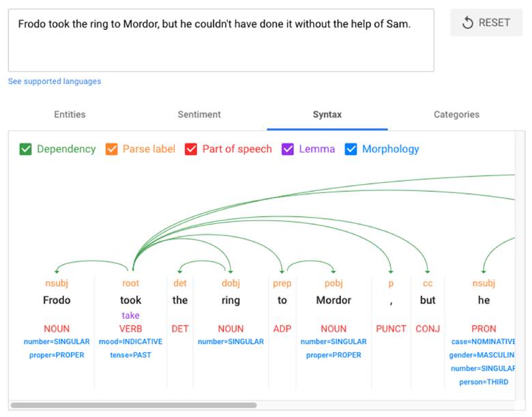
Task: Click the horizontal scrollbar under the parse tree
Action: (x=134, y=405)
